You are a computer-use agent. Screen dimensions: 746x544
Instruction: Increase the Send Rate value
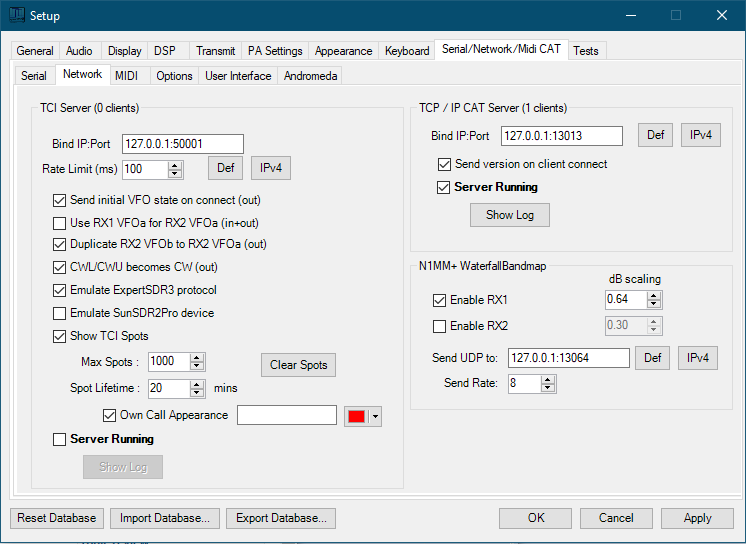click(548, 379)
